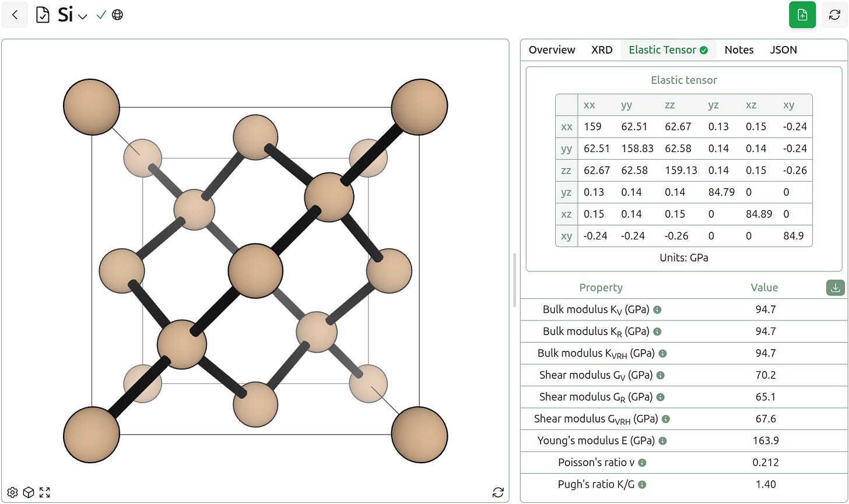Click tensor cell value 159.13
This screenshot has height=504, width=849.
click(x=681, y=170)
